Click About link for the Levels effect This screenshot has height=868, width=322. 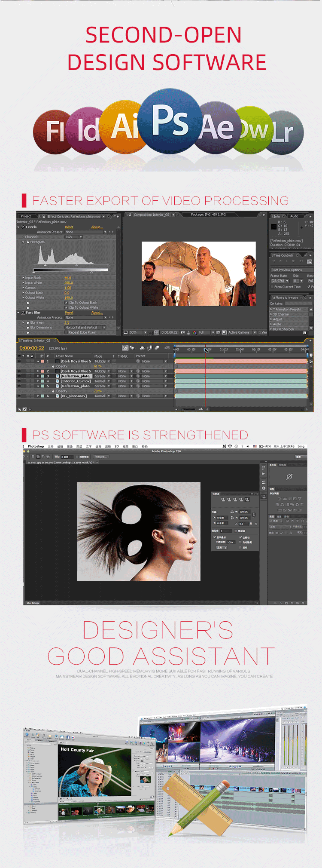(x=96, y=227)
